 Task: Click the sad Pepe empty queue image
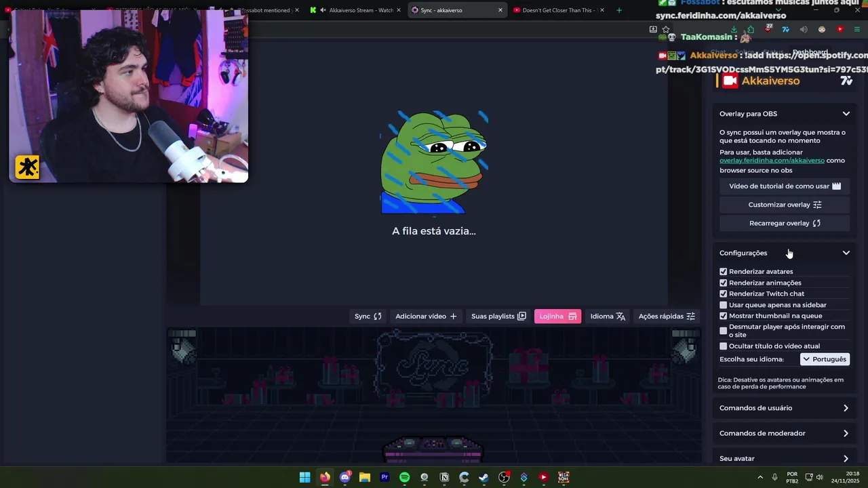click(x=434, y=163)
